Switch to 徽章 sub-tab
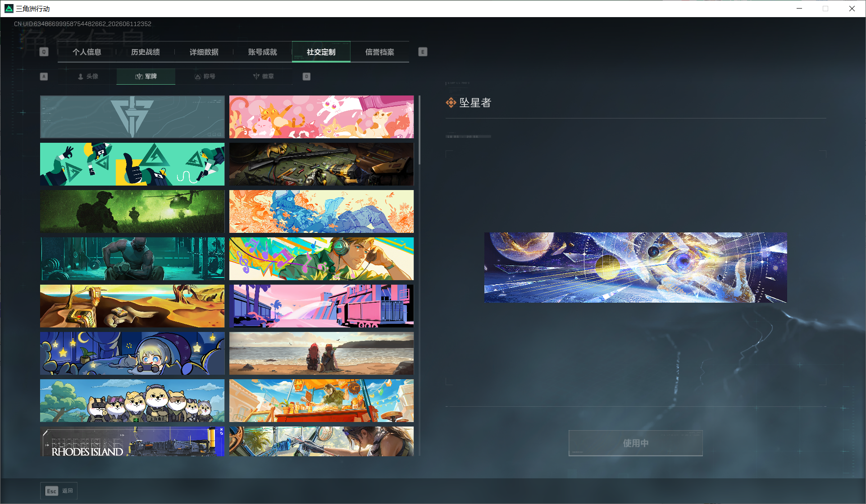 tap(263, 77)
